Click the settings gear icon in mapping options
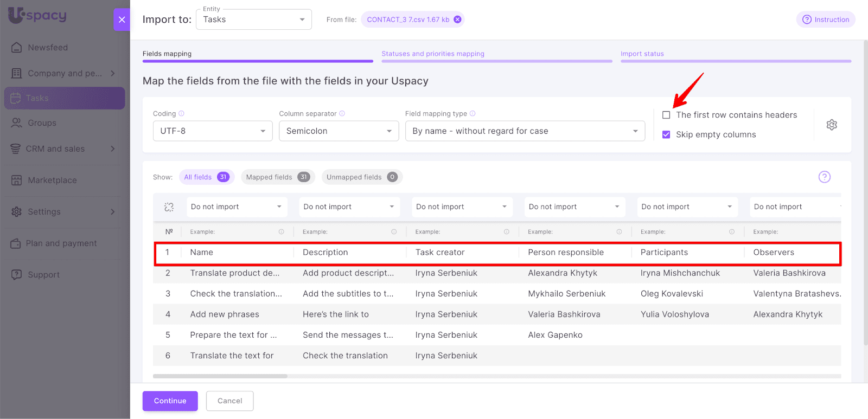 pyautogui.click(x=831, y=125)
